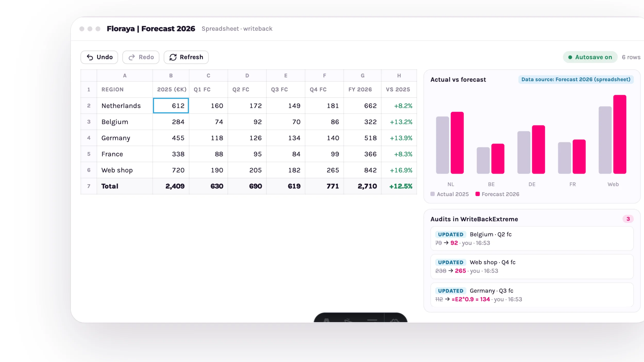
Task: Click the Floraya | Forecast 2026 title
Action: pos(151,29)
